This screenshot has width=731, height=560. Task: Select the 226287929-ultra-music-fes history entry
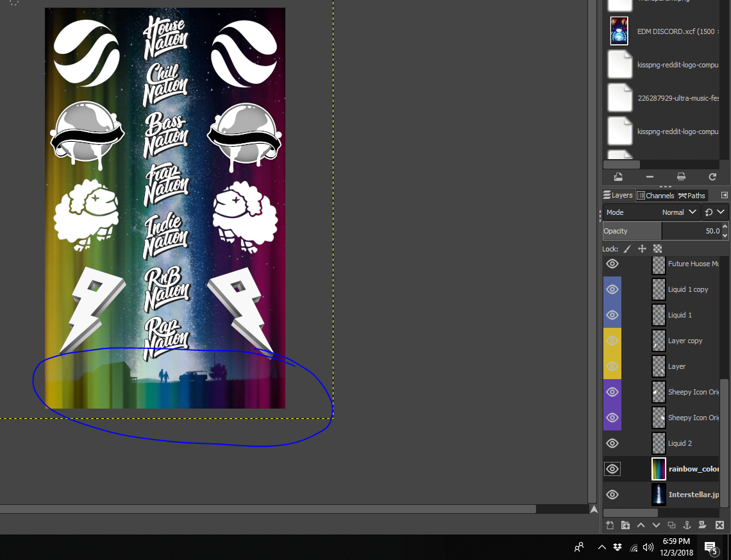(x=678, y=98)
